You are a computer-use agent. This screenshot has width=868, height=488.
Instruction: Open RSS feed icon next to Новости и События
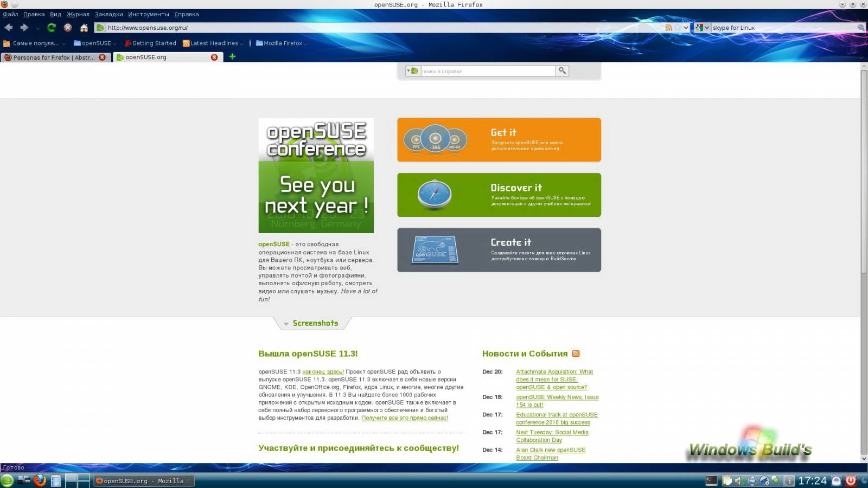coord(576,354)
